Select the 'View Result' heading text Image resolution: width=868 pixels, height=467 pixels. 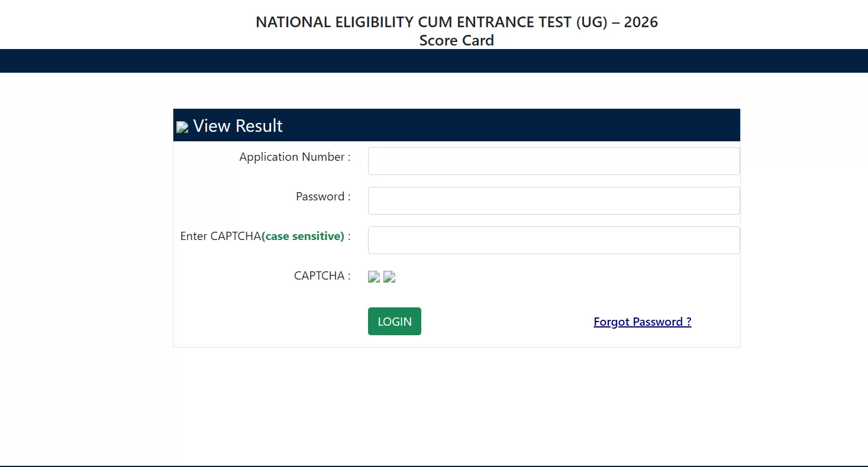(x=238, y=126)
